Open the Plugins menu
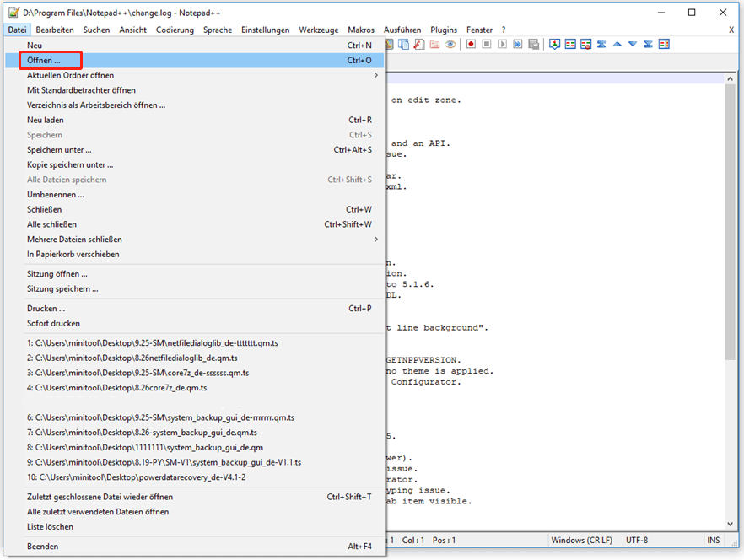This screenshot has width=744, height=560. coord(444,30)
